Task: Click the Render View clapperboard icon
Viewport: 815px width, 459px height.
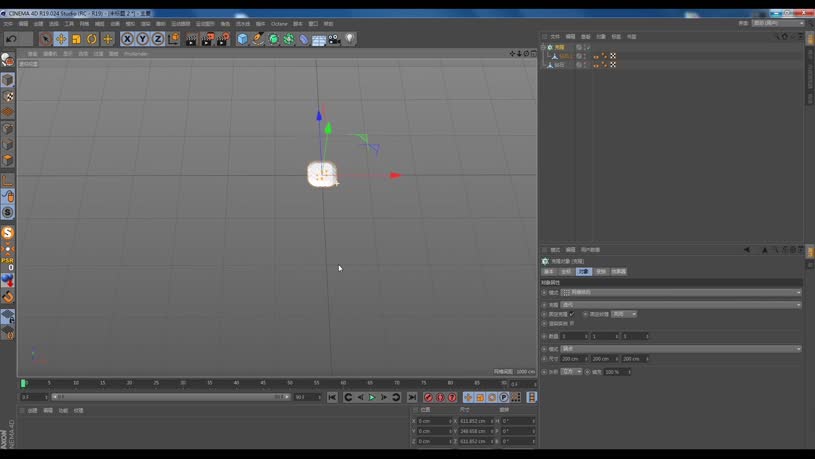Action: [x=192, y=39]
